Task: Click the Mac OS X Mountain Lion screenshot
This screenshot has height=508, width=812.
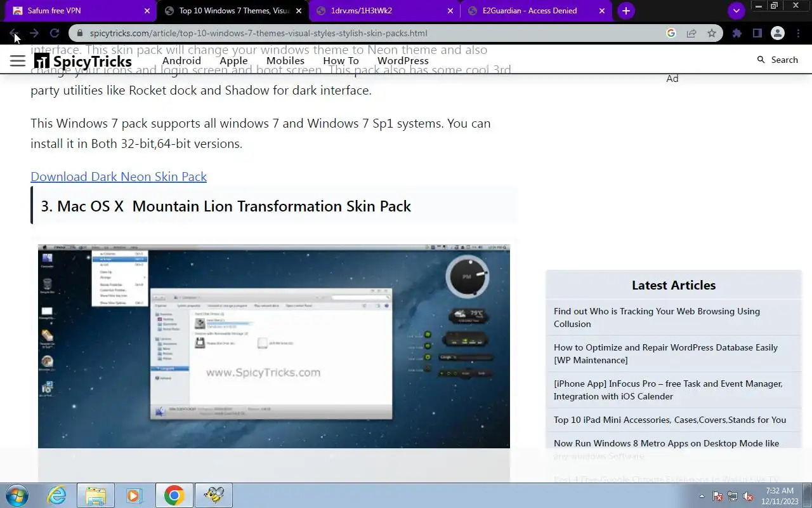Action: coord(274,346)
